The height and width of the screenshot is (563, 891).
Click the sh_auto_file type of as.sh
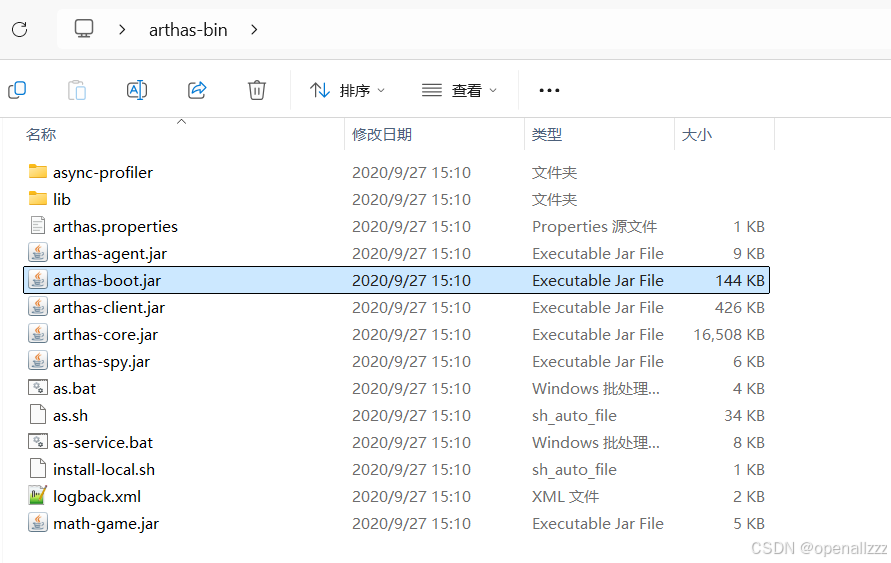coord(574,416)
